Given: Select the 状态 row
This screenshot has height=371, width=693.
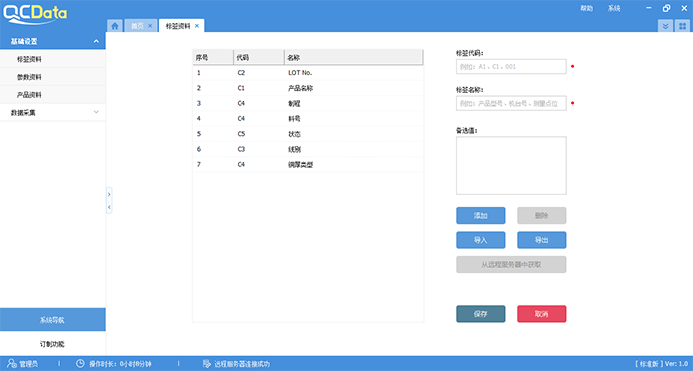Looking at the screenshot, I should 308,134.
